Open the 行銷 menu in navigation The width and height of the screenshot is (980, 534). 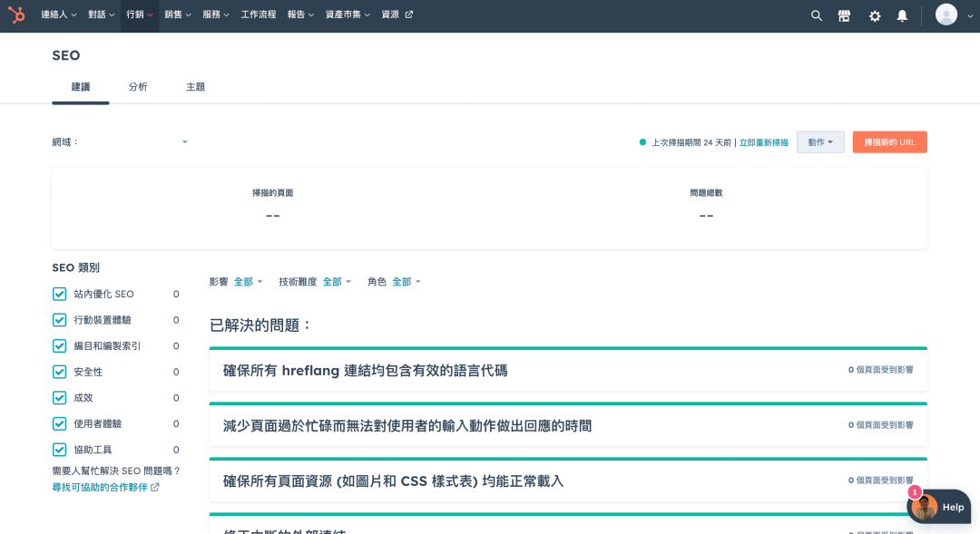(x=139, y=15)
